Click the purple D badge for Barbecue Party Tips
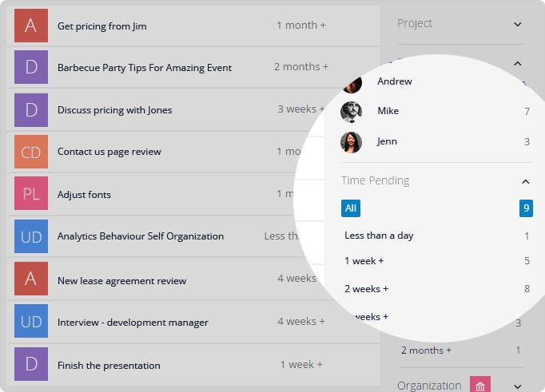The height and width of the screenshot is (392, 545). tap(31, 67)
